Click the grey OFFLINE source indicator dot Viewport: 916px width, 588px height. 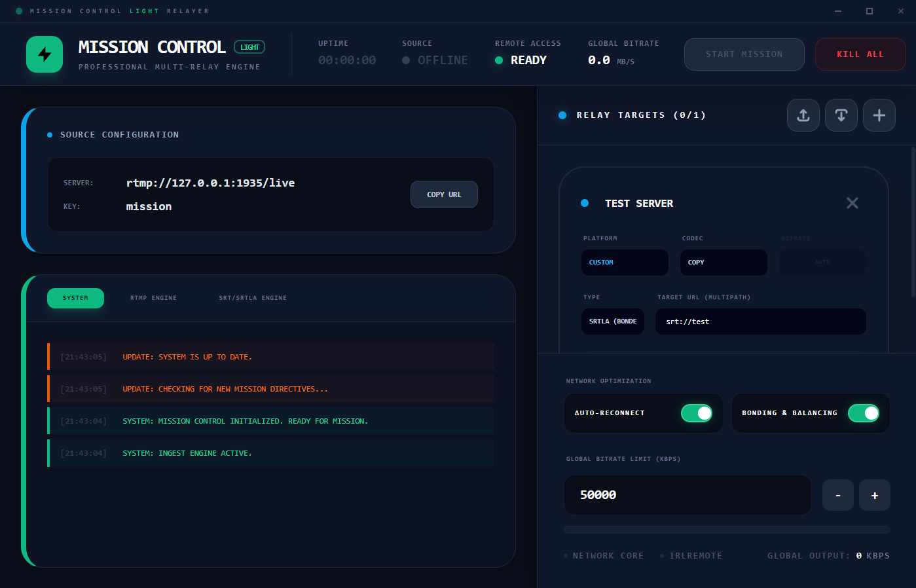[406, 60]
